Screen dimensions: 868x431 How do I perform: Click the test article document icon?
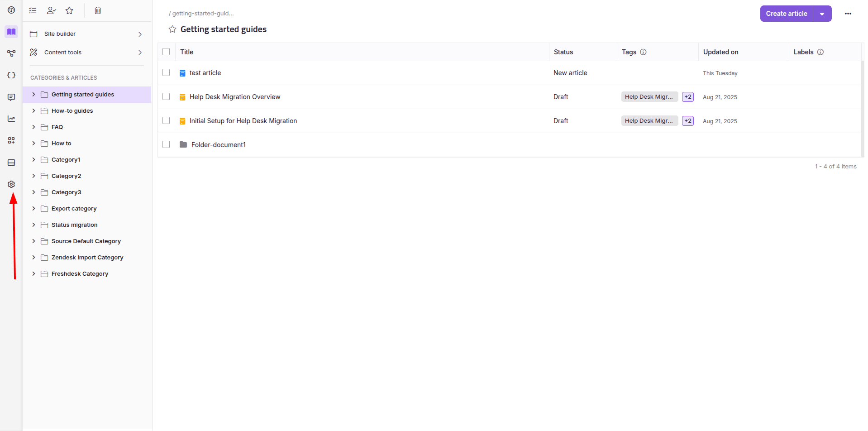click(x=182, y=73)
